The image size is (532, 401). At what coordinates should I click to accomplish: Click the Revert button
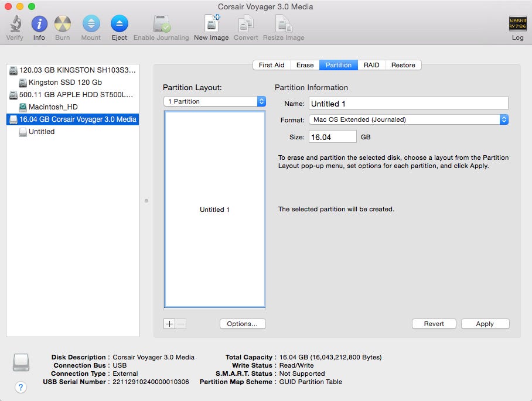tap(434, 324)
